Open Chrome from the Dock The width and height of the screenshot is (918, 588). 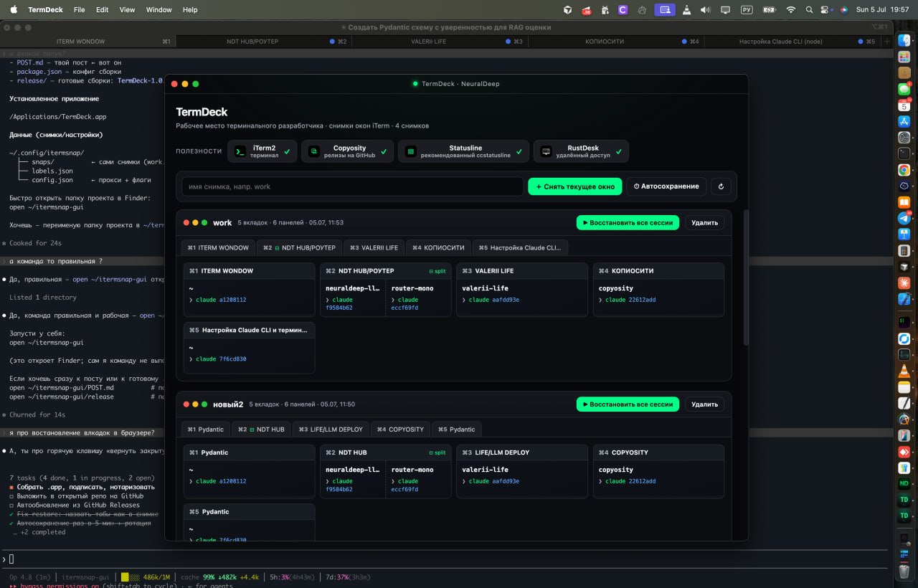point(904,170)
